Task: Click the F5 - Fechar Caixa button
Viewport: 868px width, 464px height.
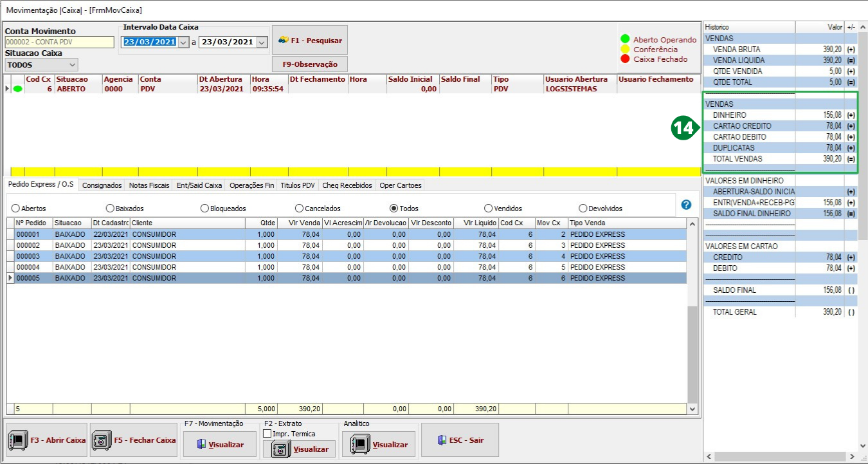Action: pyautogui.click(x=134, y=440)
